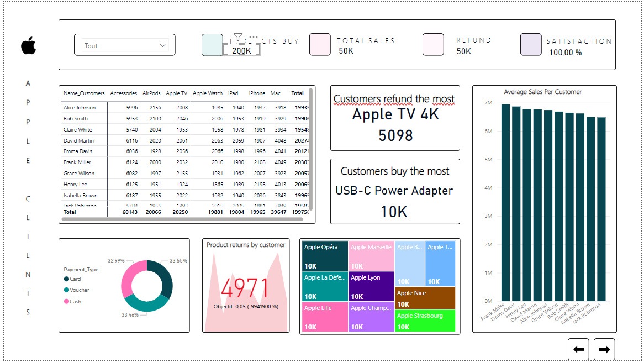
Task: Click the left arrow page navigation icon
Action: coord(578,349)
